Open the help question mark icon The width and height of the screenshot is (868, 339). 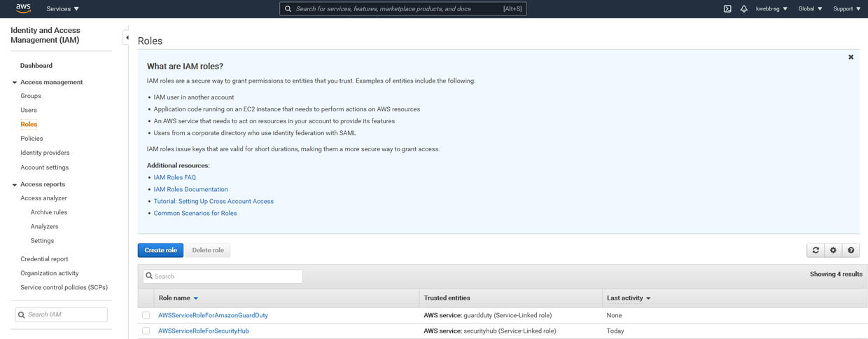[850, 250]
